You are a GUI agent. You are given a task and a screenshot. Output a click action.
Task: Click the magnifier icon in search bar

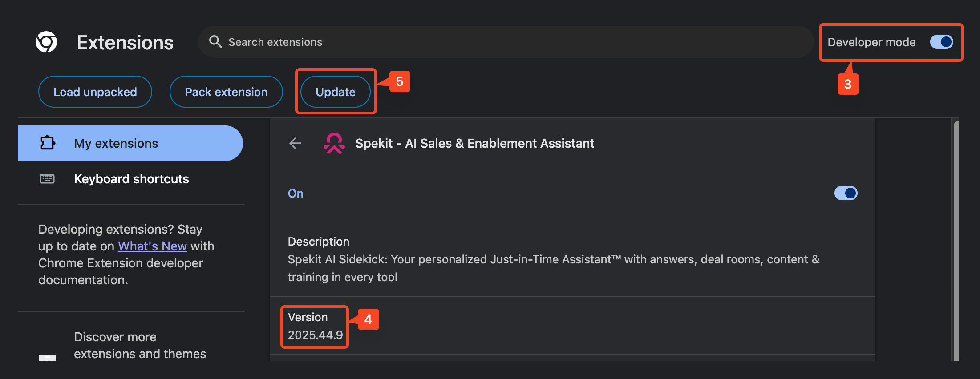[x=215, y=42]
